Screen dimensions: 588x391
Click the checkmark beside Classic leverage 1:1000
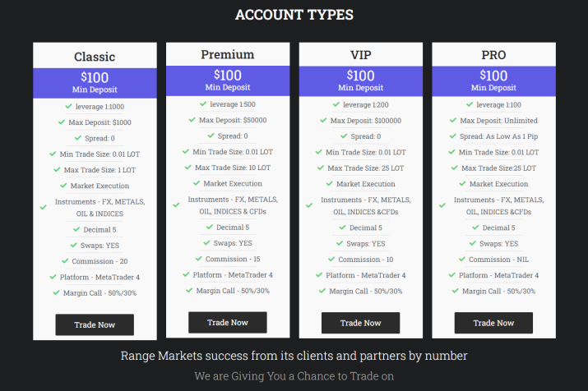[x=68, y=106]
